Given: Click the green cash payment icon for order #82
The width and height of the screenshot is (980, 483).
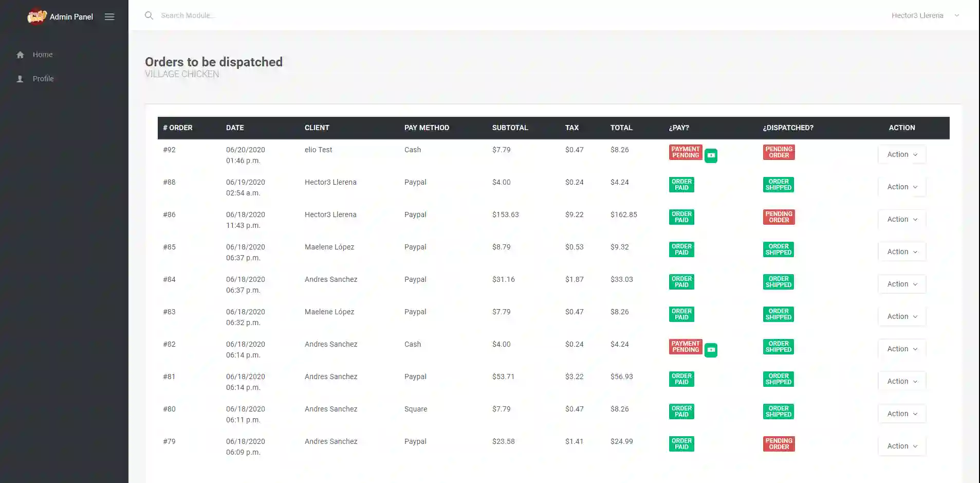Looking at the screenshot, I should (711, 350).
